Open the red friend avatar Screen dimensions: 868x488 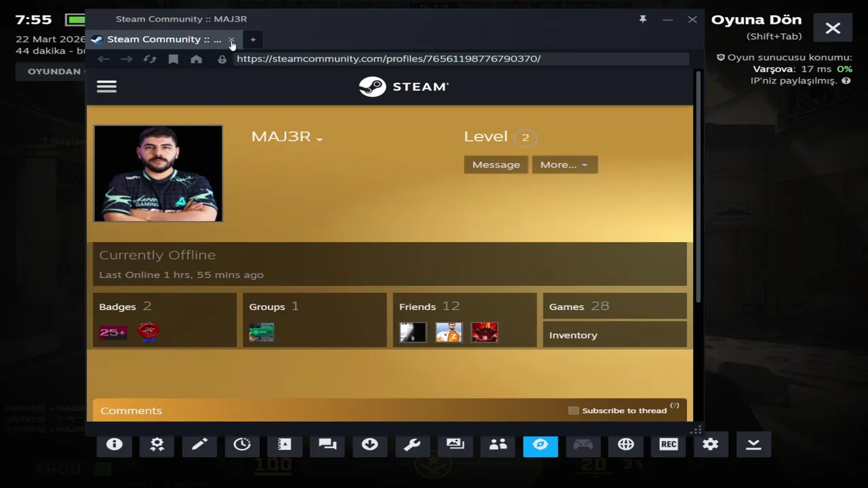tap(485, 332)
